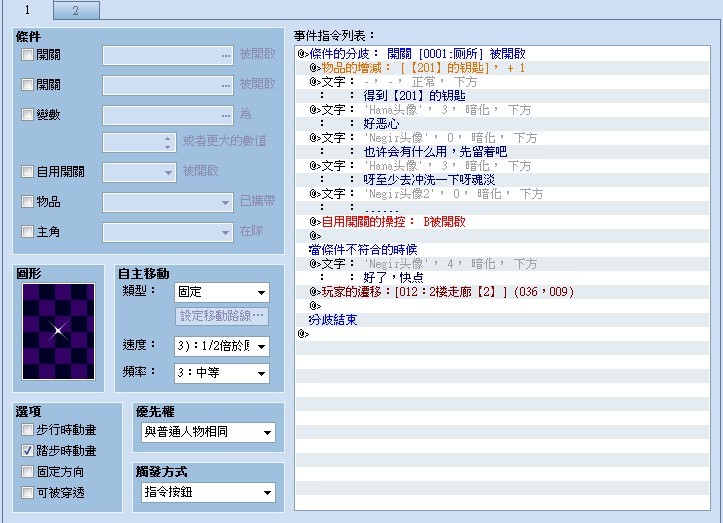Viewport: 723px width, 523px height.
Task: Open the 頻率 dropdown showing 3：中等
Action: pos(222,373)
